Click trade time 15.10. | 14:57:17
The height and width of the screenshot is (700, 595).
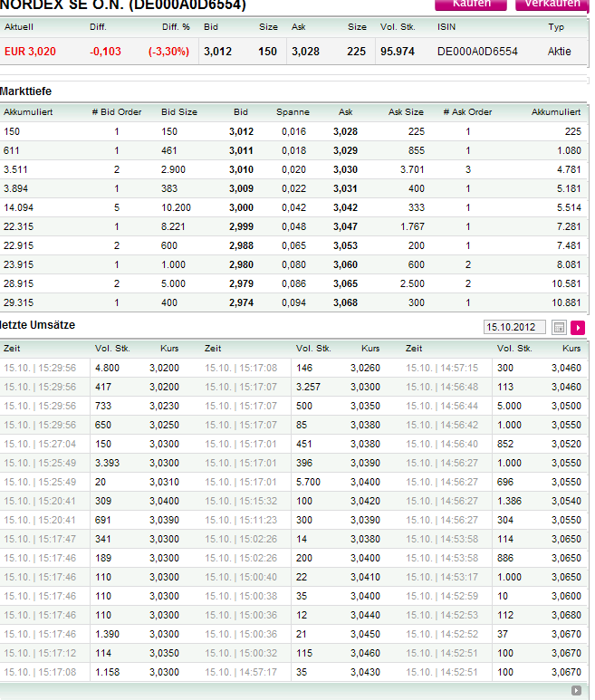pyautogui.click(x=241, y=672)
